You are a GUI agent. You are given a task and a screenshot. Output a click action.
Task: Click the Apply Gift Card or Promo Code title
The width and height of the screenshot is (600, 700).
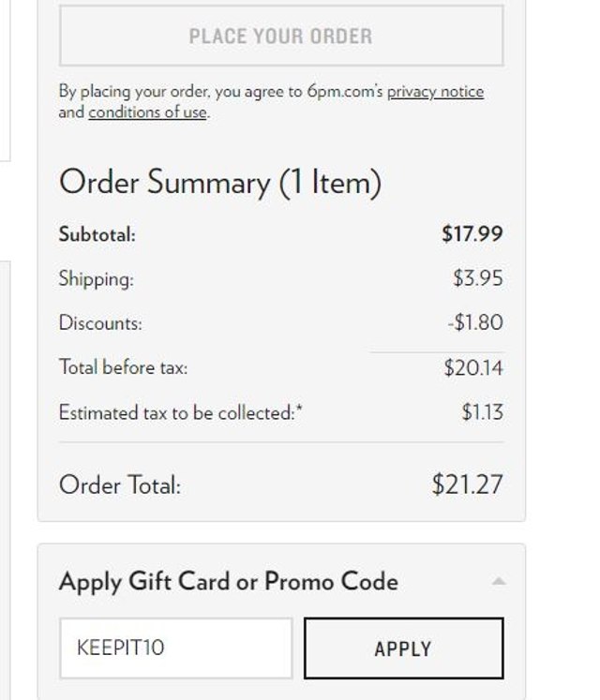point(229,581)
